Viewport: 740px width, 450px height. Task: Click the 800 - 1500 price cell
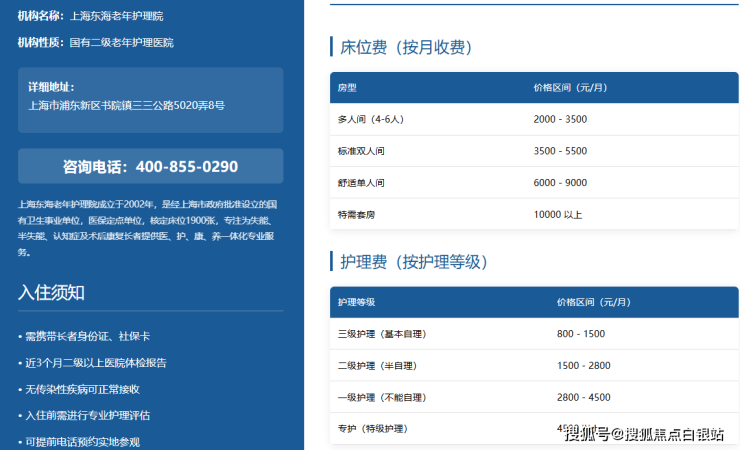[x=581, y=334]
